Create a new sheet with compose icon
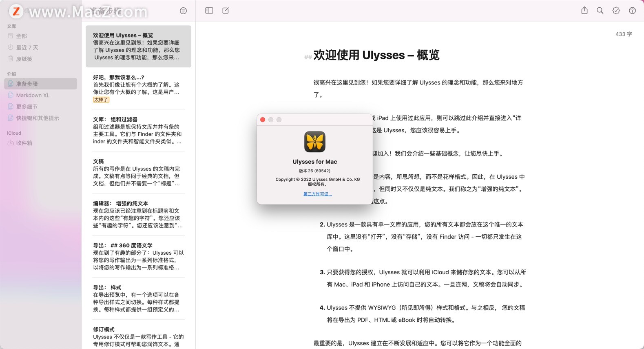The width and height of the screenshot is (644, 349). pos(226,11)
